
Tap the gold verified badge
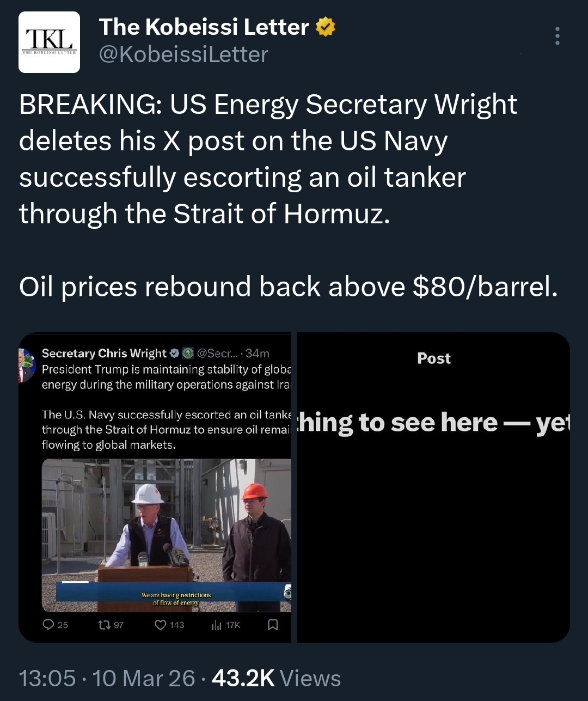(x=325, y=27)
